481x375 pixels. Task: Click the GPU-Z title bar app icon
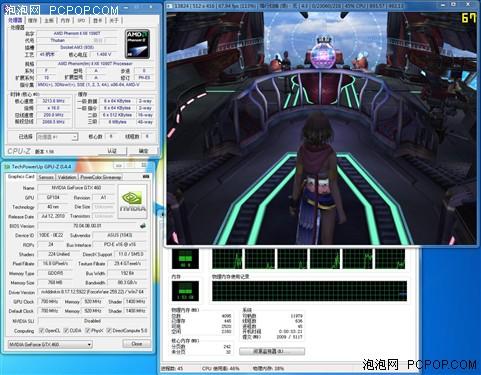(x=8, y=167)
